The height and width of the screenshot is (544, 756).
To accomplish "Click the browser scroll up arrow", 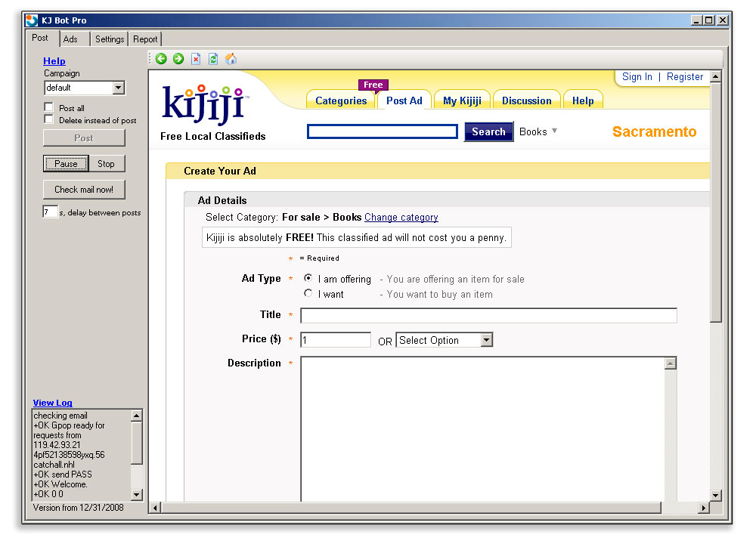I will [716, 76].
